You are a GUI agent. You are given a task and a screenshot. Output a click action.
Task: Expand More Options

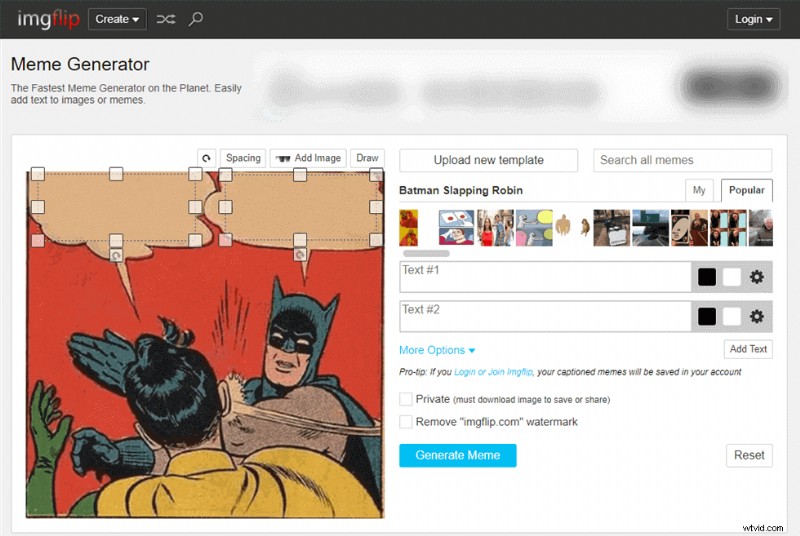tap(437, 350)
